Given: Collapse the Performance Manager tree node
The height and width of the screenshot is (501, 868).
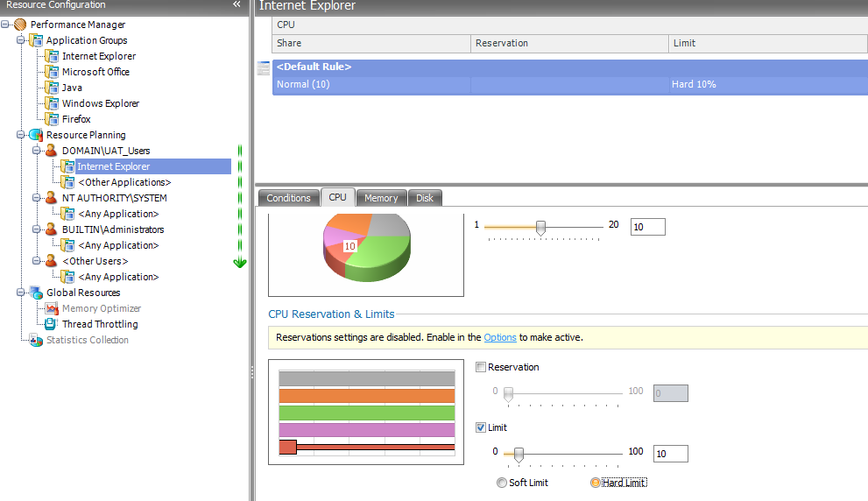Looking at the screenshot, I should (x=5, y=25).
